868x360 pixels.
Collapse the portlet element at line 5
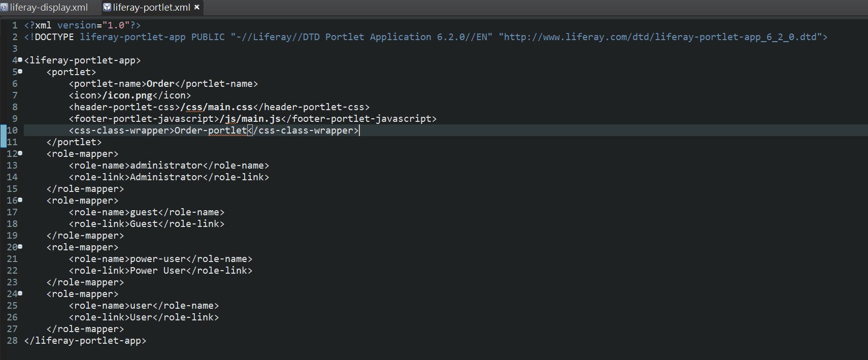(x=20, y=72)
